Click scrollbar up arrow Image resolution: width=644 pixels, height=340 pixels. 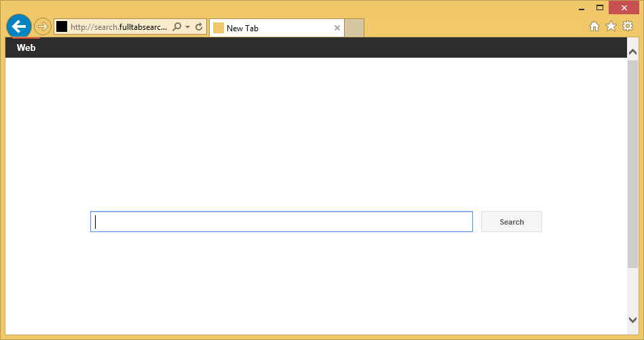[x=632, y=52]
